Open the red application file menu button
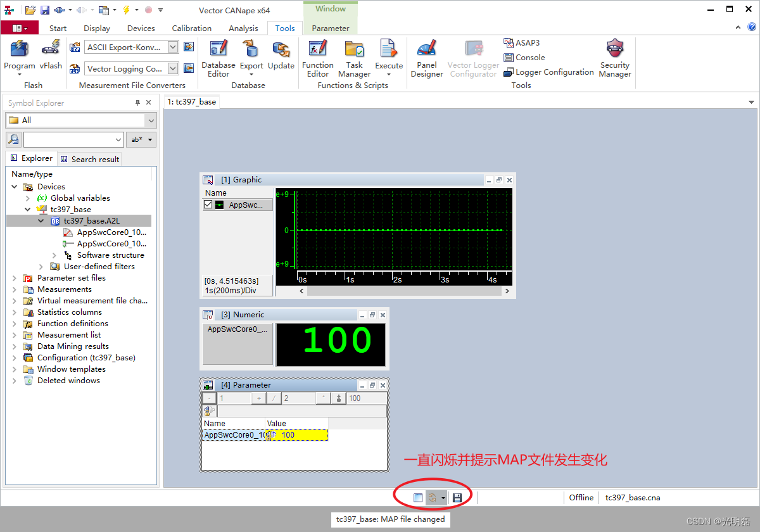 coord(19,28)
